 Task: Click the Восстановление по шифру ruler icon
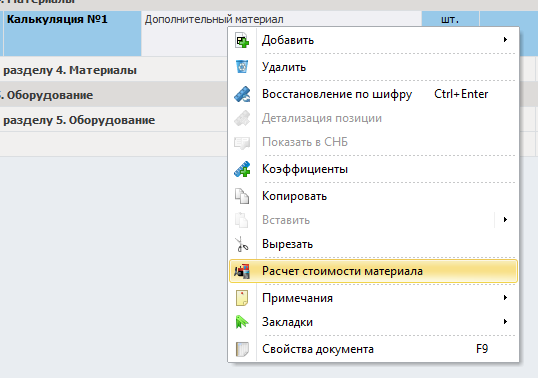click(x=242, y=94)
